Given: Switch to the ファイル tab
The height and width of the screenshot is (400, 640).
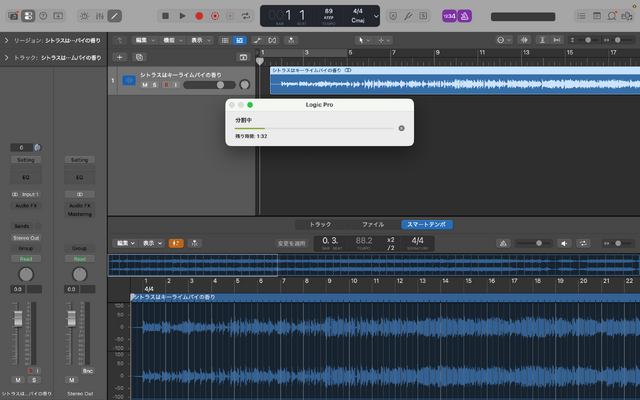Looking at the screenshot, I should point(372,224).
